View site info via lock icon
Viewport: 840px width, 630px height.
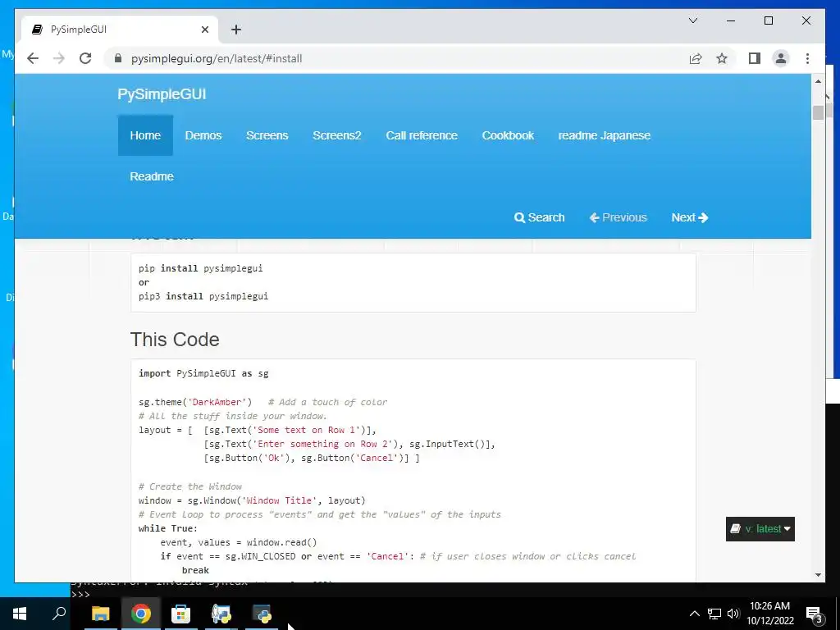click(x=118, y=58)
